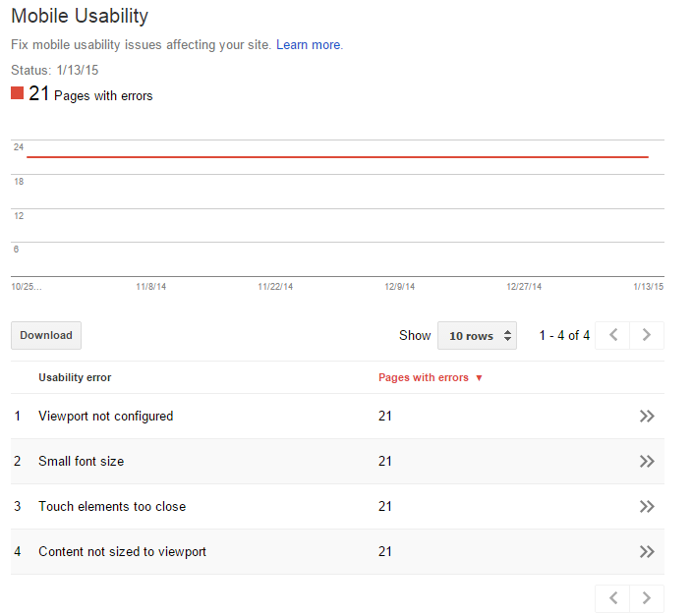Select the Small font size error
This screenshot has height=616, width=692.
[x=82, y=461]
